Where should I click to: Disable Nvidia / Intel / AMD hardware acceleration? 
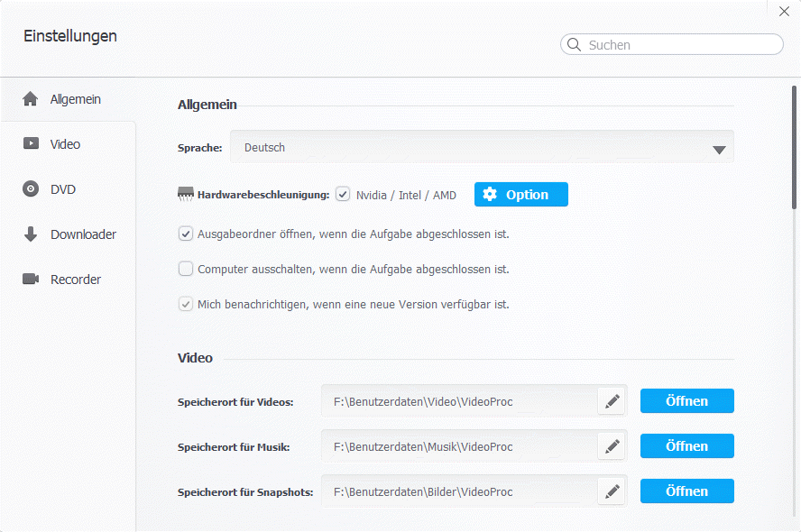pyautogui.click(x=343, y=194)
